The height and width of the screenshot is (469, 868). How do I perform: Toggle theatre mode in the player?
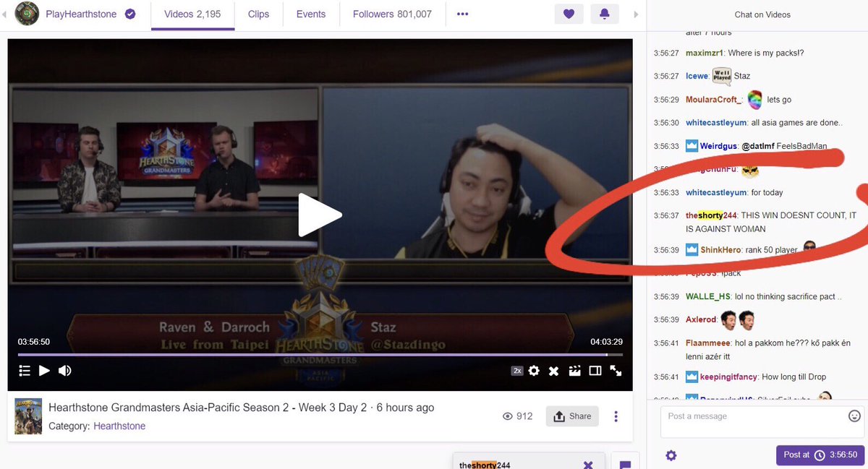(595, 371)
